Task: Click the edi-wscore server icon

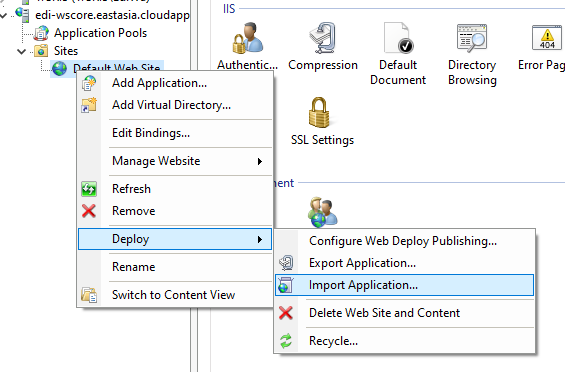Action: click(22, 15)
